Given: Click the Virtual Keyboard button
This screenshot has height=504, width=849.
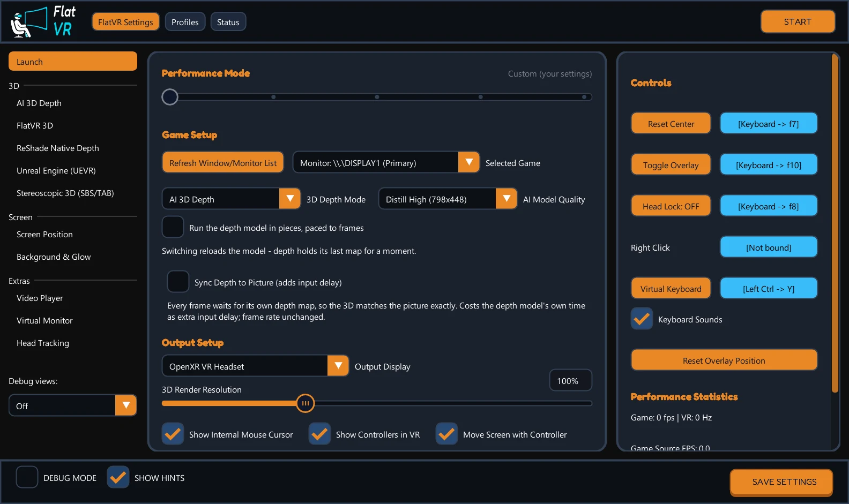Looking at the screenshot, I should pyautogui.click(x=671, y=289).
